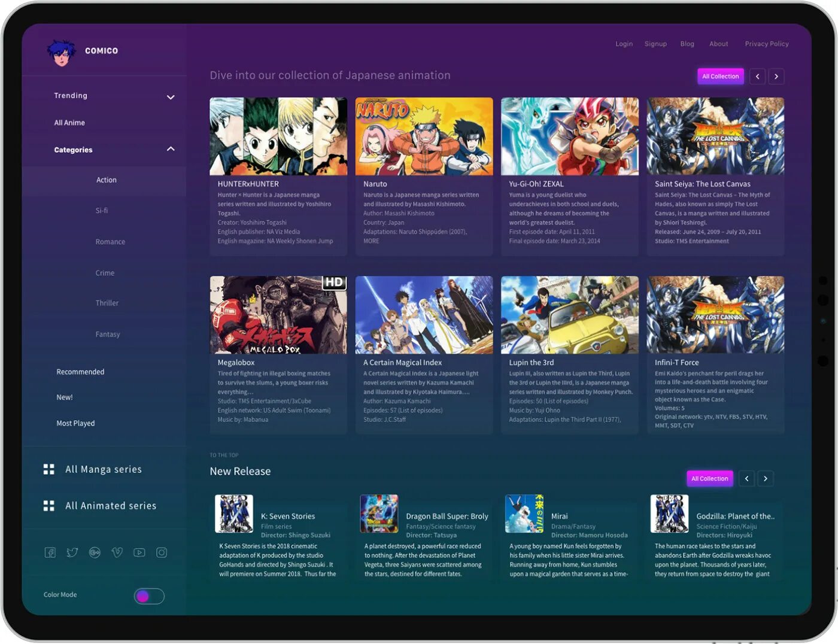The height and width of the screenshot is (644, 838).
Task: Open Most Played list
Action: click(75, 423)
